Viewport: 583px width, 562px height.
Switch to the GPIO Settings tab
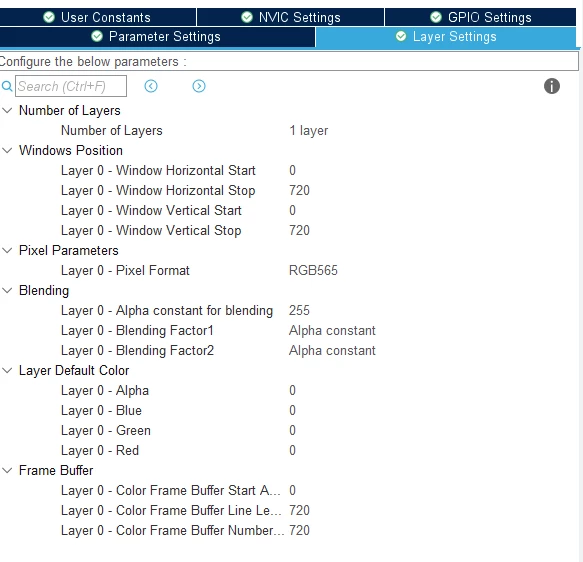click(480, 17)
